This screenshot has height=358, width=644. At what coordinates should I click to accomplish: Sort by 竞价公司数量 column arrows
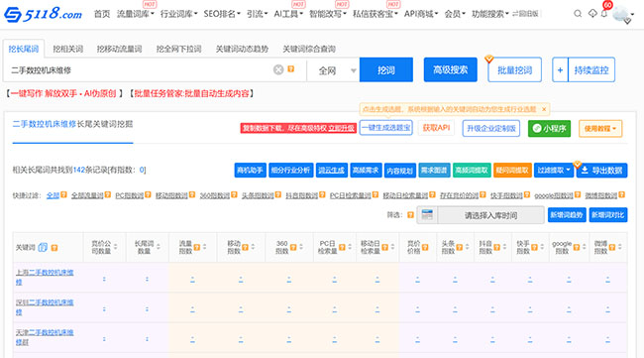point(115,247)
